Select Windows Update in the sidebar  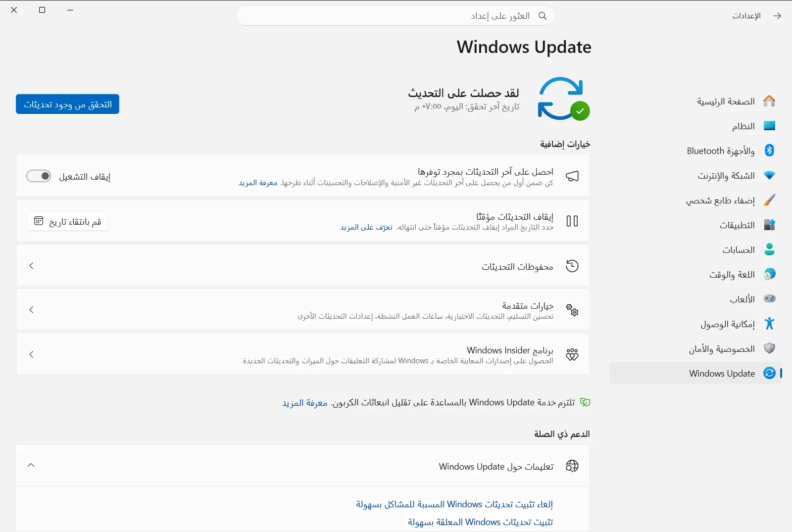[x=695, y=373]
